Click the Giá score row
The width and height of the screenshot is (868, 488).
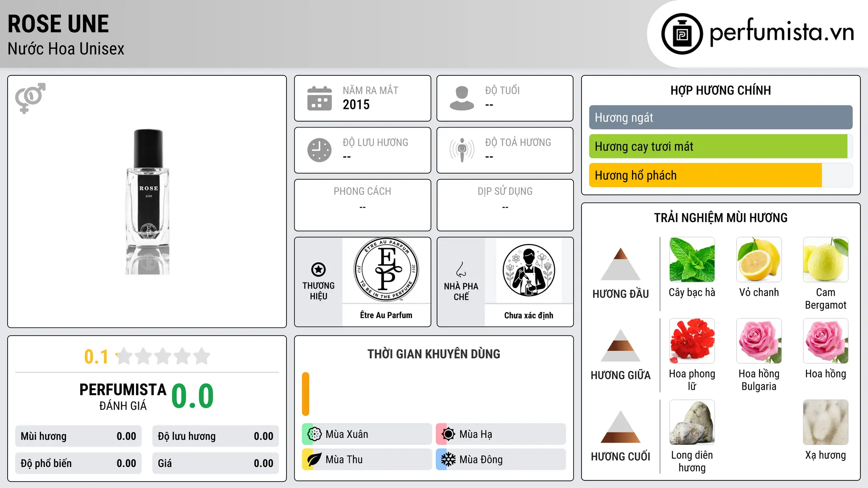[215, 463]
